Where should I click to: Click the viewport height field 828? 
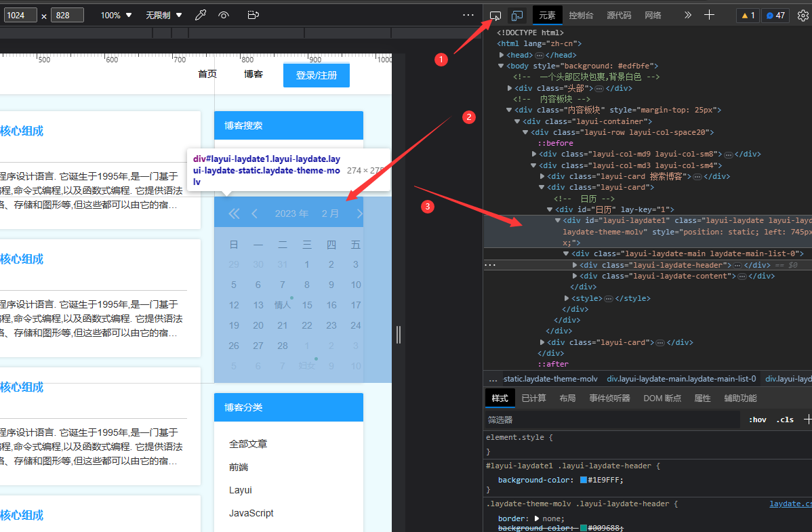tap(67, 16)
